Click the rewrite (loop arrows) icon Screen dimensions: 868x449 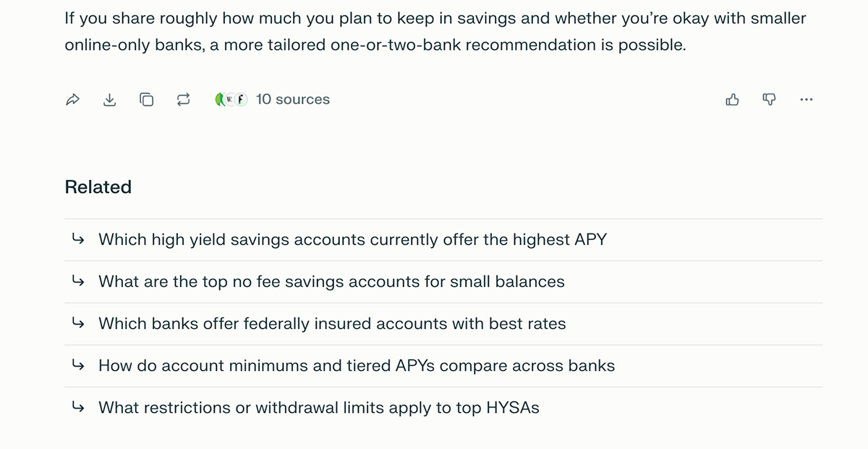pyautogui.click(x=183, y=100)
